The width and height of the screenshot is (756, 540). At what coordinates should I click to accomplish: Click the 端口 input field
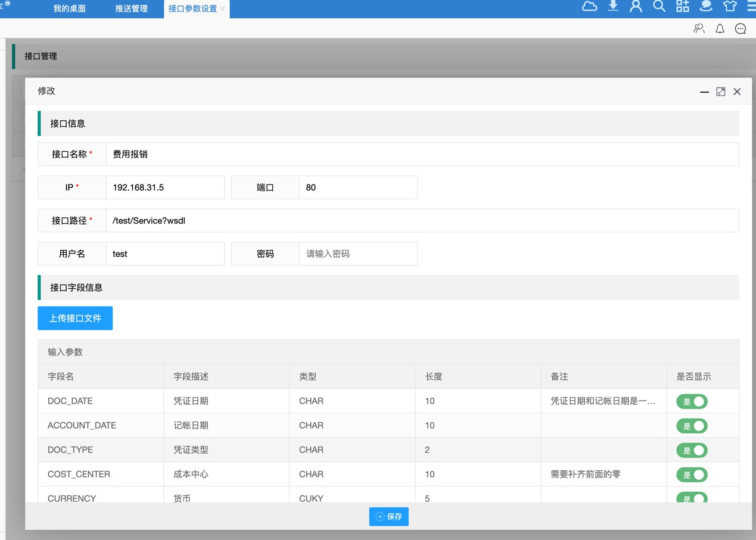click(x=358, y=188)
